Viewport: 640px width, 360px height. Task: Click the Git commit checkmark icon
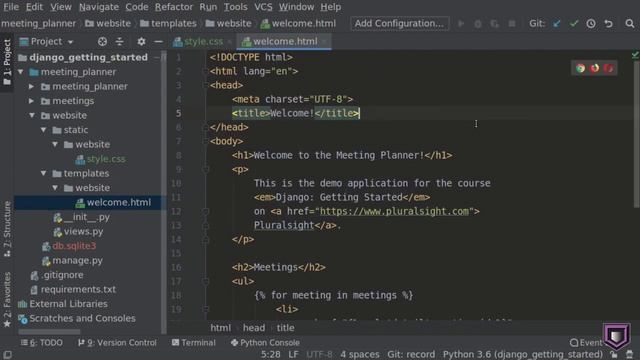coord(574,24)
